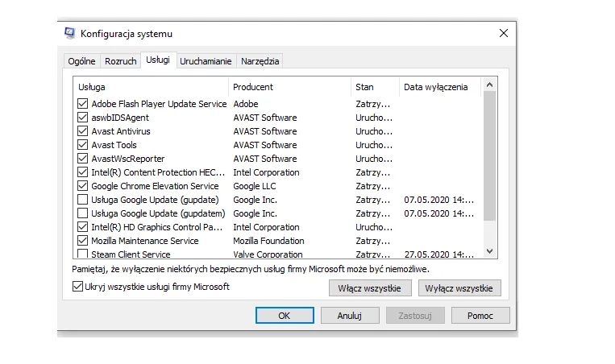Sort list by Stan column header
Viewport: 615px width, 364px height.
pos(364,87)
